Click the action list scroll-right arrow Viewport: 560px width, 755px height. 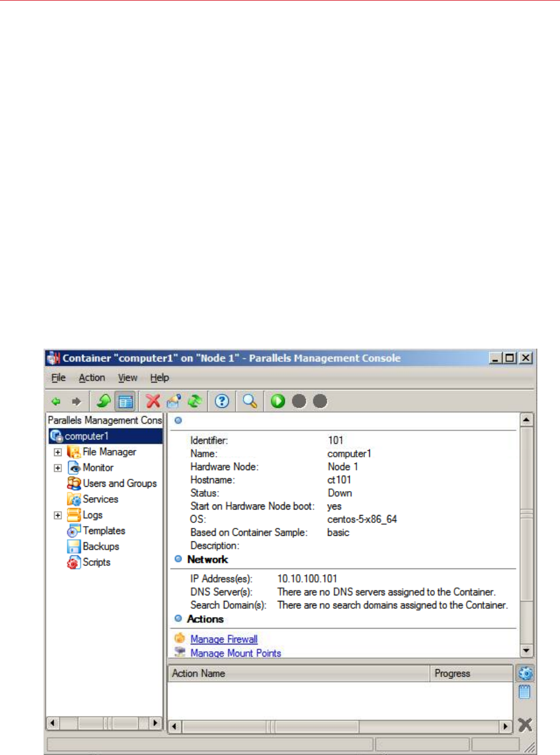(506, 726)
